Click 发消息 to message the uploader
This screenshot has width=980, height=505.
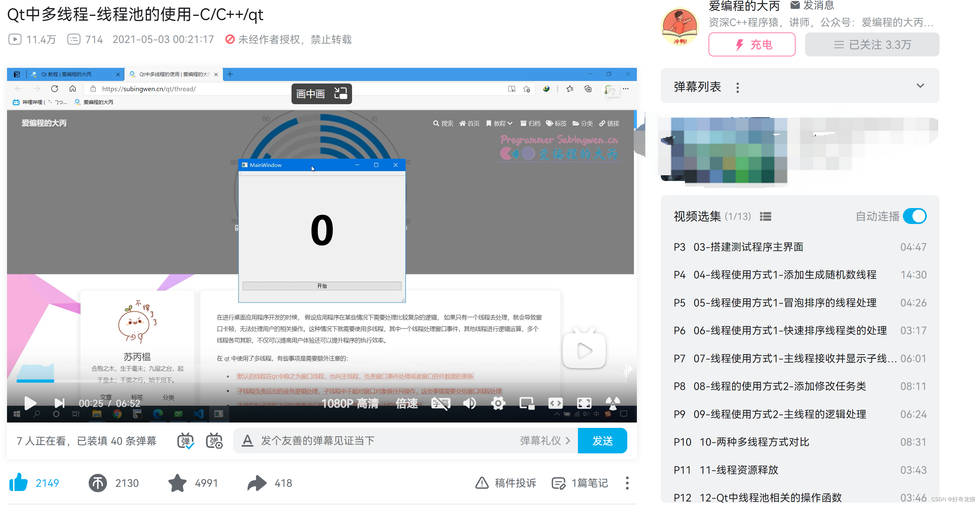point(811,5)
